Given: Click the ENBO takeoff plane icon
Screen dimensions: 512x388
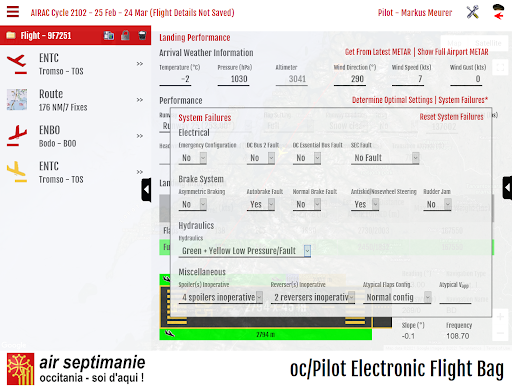Looking at the screenshot, I should 17,136.
